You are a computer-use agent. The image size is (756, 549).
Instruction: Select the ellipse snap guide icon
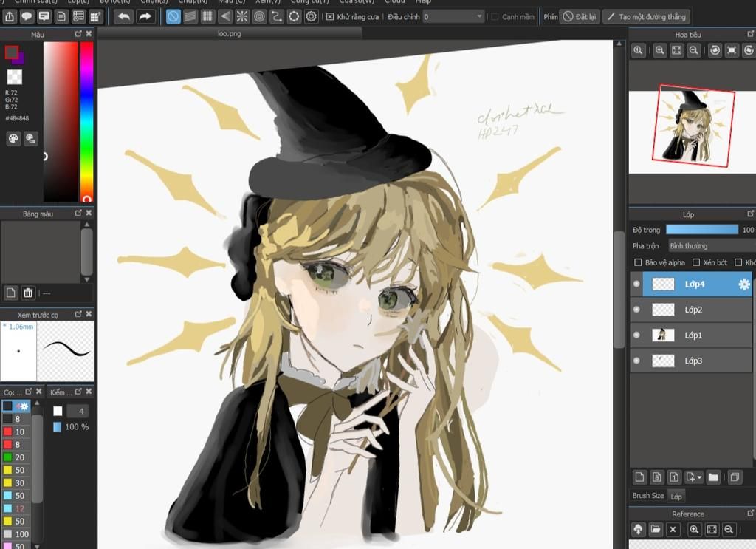pos(294,16)
